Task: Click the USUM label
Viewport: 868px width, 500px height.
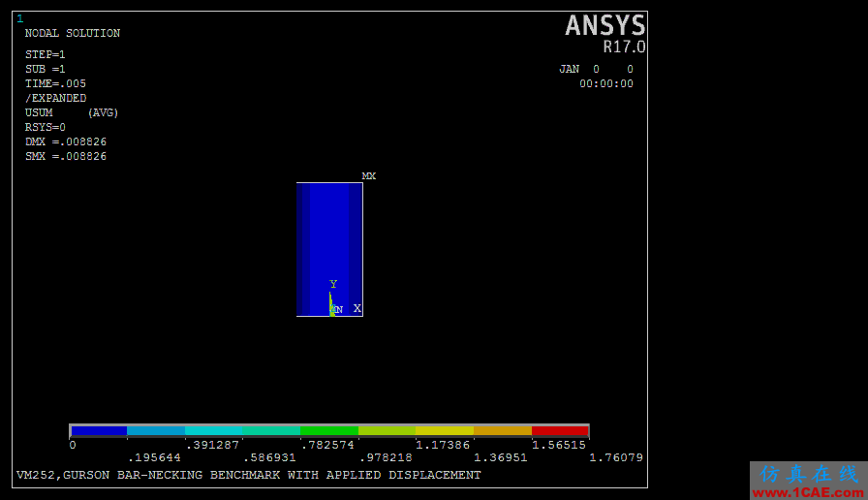Action: (x=39, y=112)
